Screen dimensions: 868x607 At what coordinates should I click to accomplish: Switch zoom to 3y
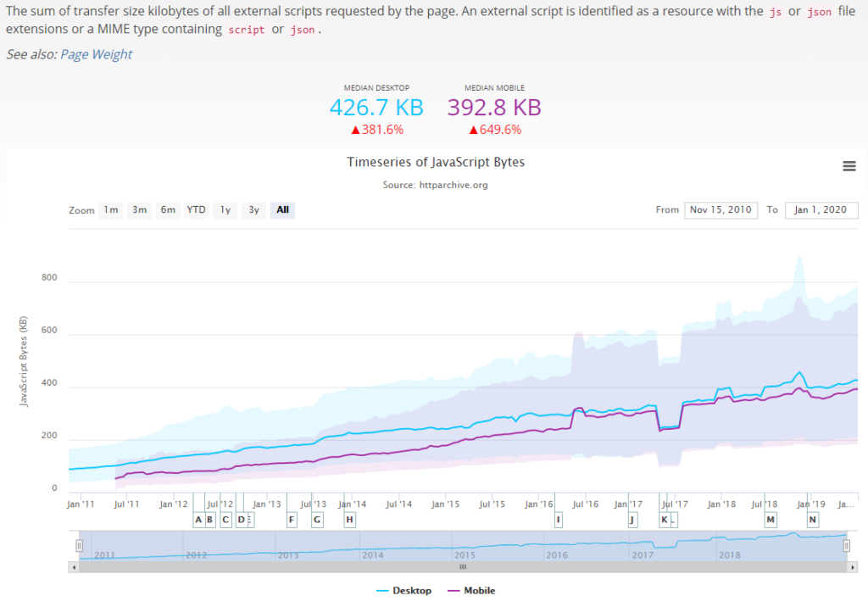click(x=253, y=210)
